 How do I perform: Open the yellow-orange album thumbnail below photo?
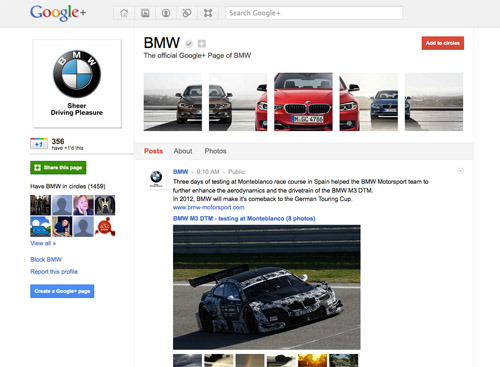tap(312, 361)
